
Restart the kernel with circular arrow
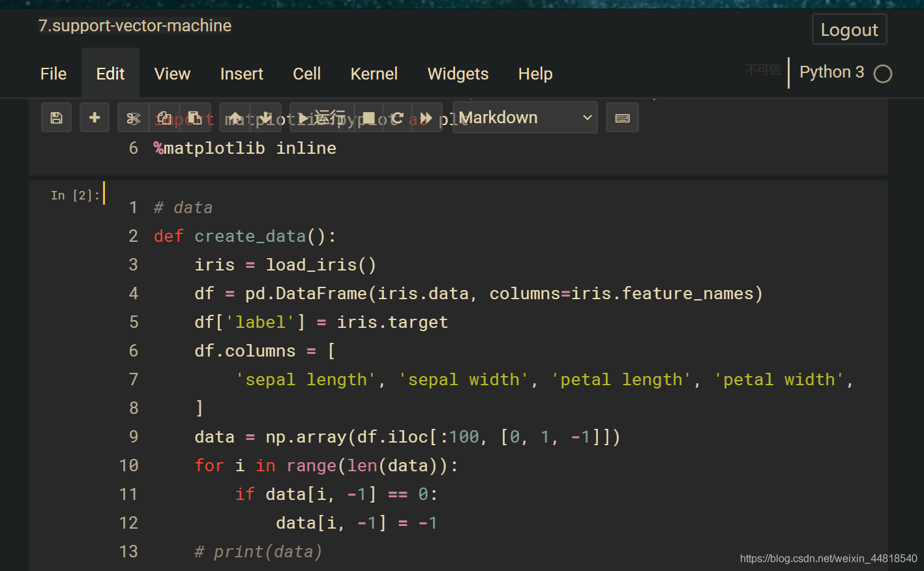(x=397, y=118)
